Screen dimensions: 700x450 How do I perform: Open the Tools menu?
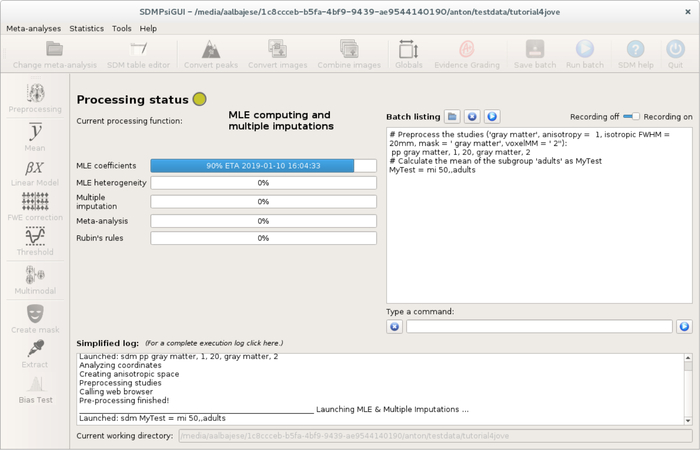click(x=121, y=29)
